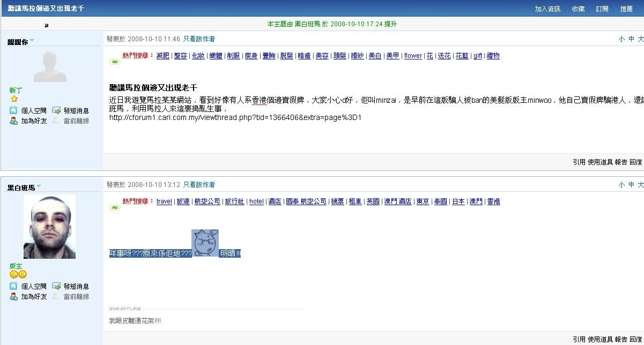The width and height of the screenshot is (644, 345).
Task: Click 發短消息 envelope icon under 黑白班馬
Action: coord(56,286)
